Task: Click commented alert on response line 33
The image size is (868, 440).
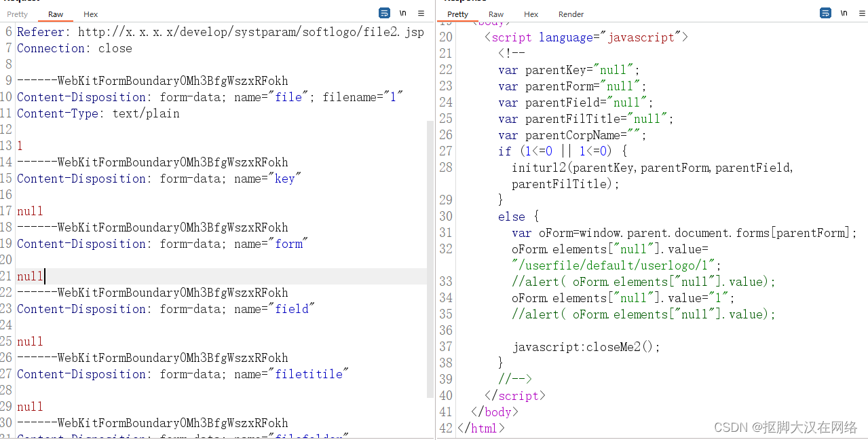Action: (643, 282)
